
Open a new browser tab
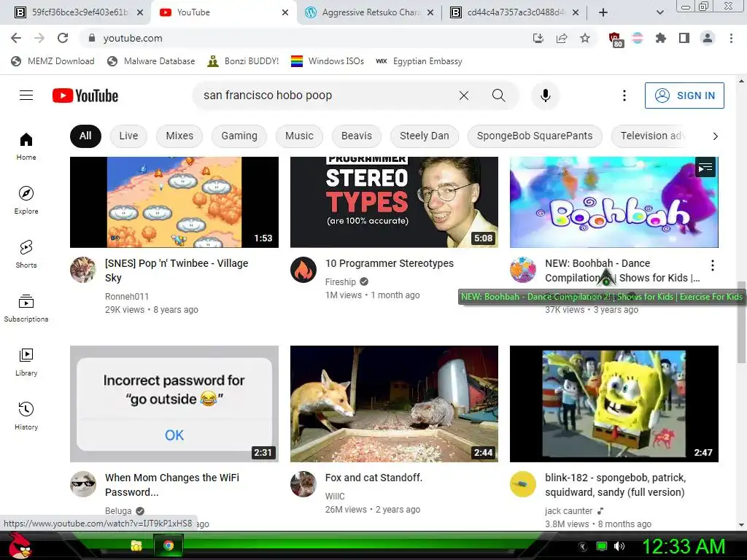coord(603,12)
